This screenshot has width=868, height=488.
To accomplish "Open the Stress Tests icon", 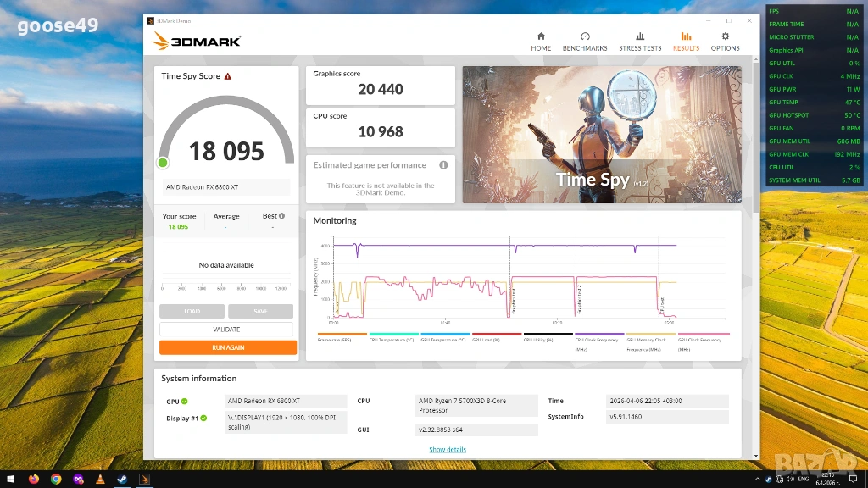I will [x=640, y=36].
